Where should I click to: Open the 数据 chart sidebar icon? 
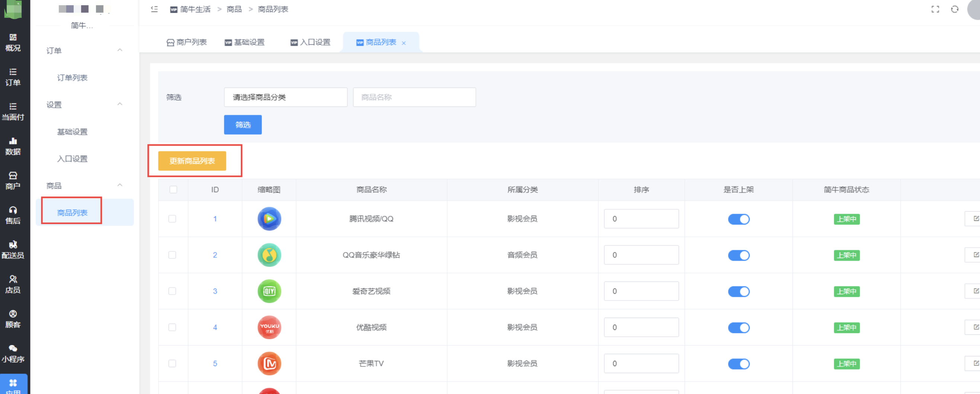coord(13,146)
